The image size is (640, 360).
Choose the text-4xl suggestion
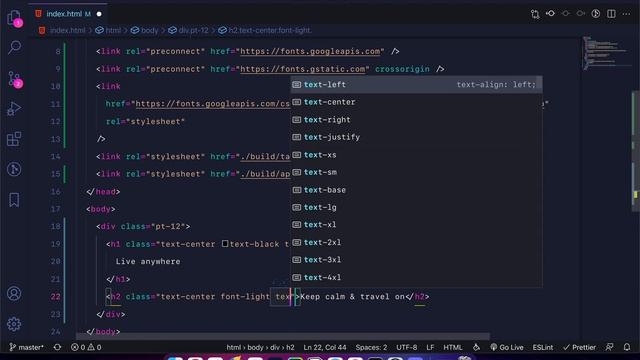(x=416, y=278)
